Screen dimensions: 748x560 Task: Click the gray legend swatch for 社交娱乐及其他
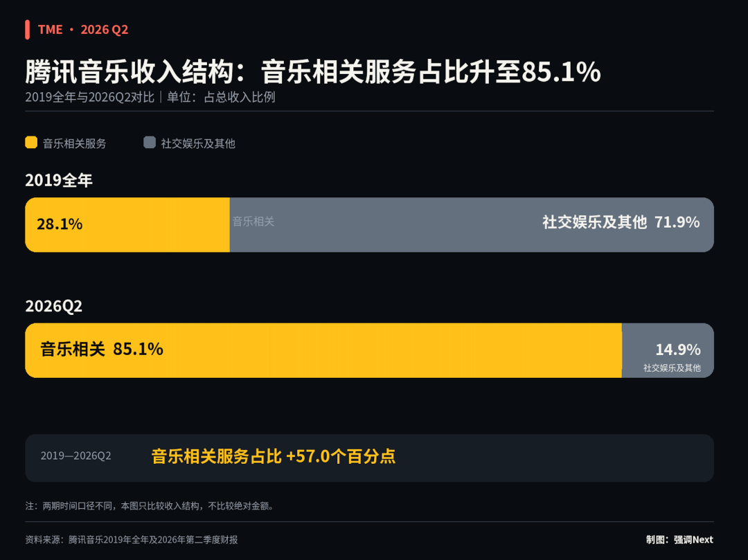150,143
